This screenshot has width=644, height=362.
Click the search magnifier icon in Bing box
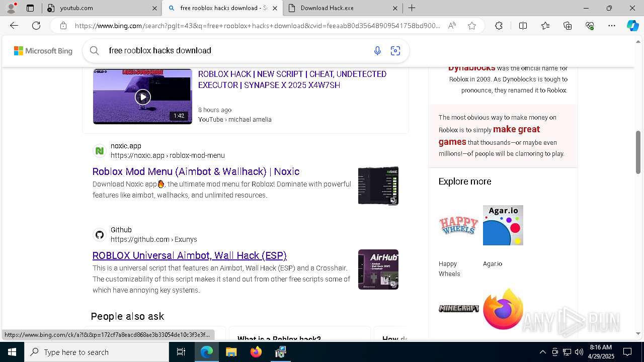[94, 50]
